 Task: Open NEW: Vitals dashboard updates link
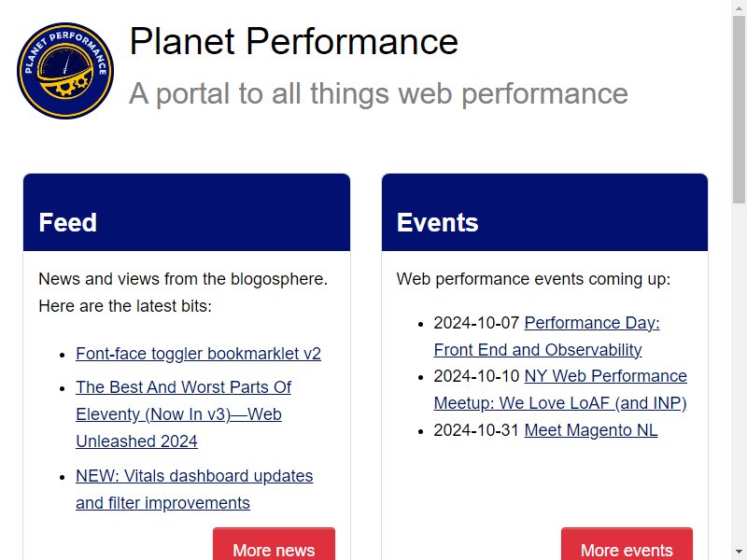pyautogui.click(x=194, y=489)
